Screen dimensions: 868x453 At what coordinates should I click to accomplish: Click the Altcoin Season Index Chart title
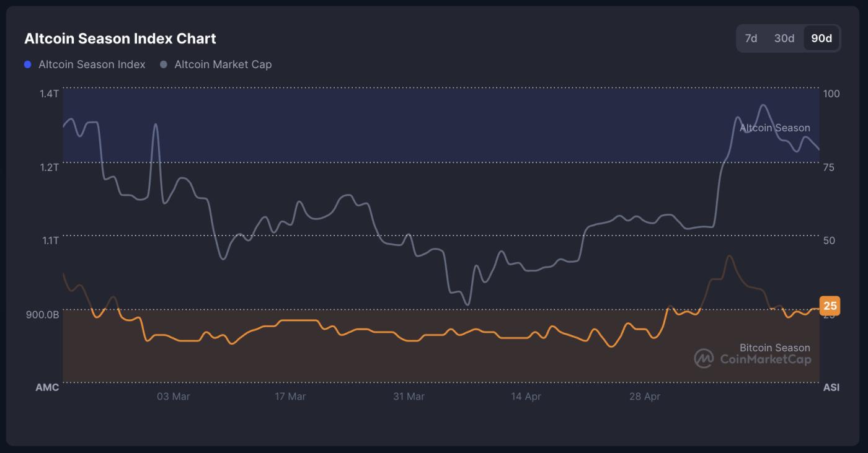point(120,38)
